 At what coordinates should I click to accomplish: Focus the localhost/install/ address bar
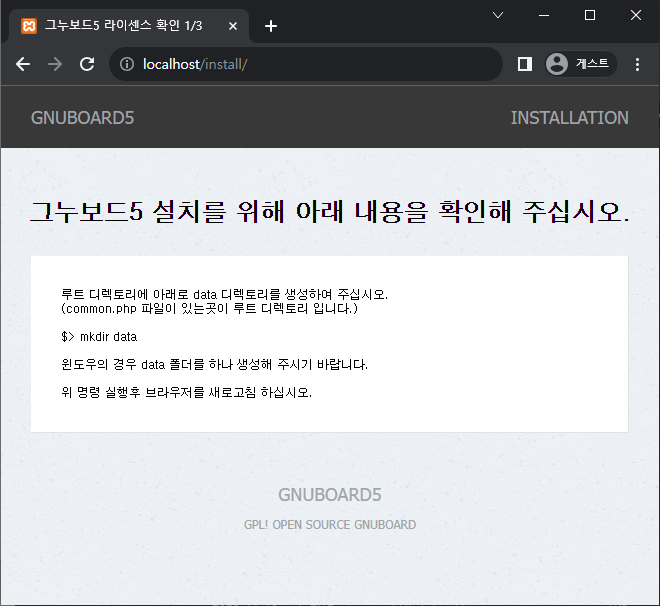coord(306,64)
